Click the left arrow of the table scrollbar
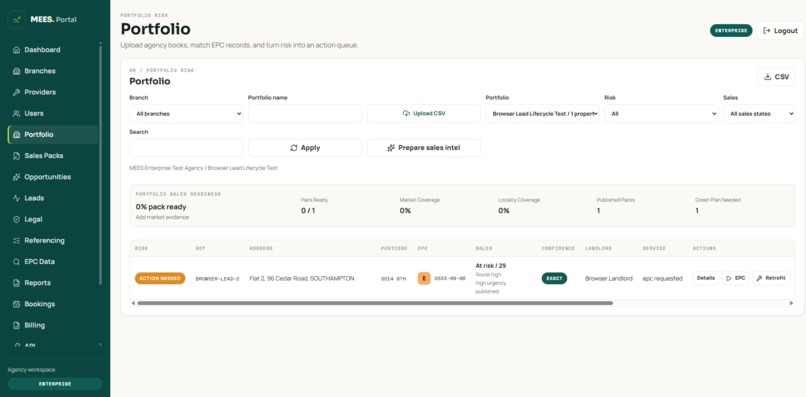 pyautogui.click(x=133, y=303)
